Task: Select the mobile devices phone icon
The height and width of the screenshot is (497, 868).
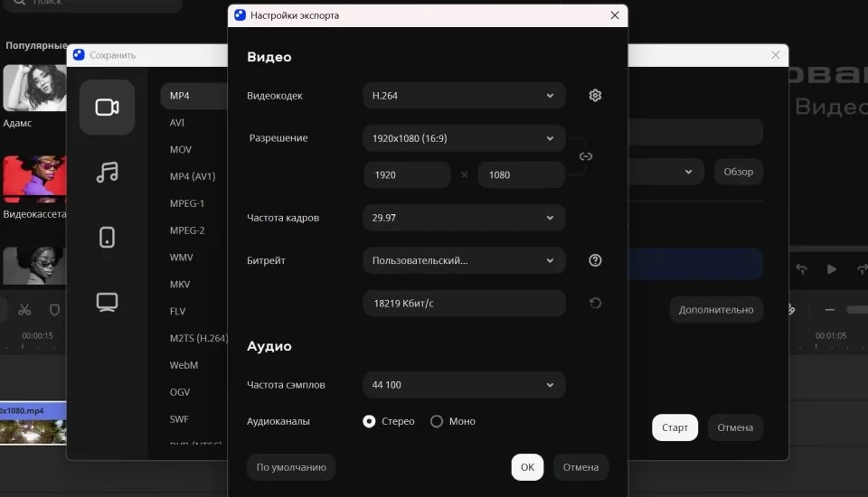Action: click(x=107, y=238)
